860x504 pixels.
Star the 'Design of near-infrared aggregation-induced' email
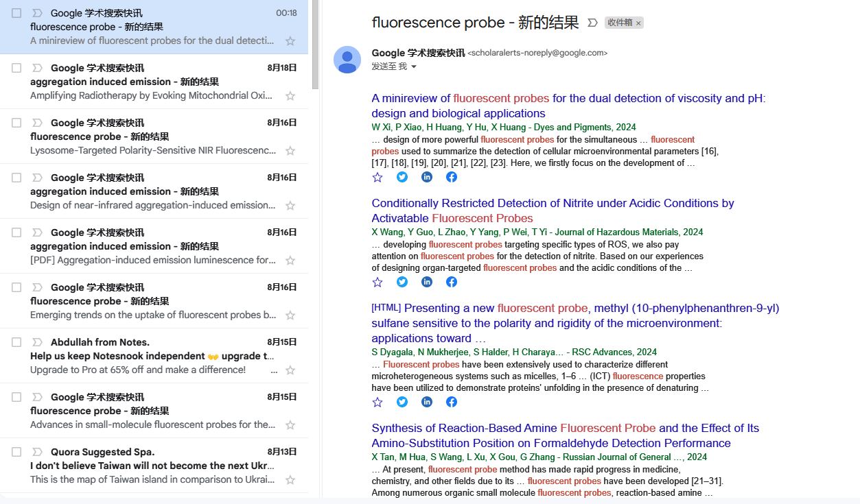pos(290,206)
